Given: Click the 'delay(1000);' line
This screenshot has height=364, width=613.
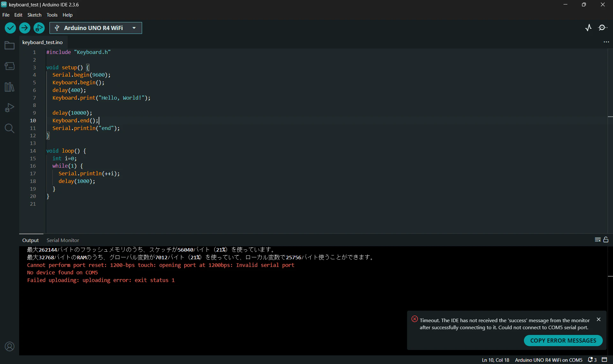Looking at the screenshot, I should point(77,181).
